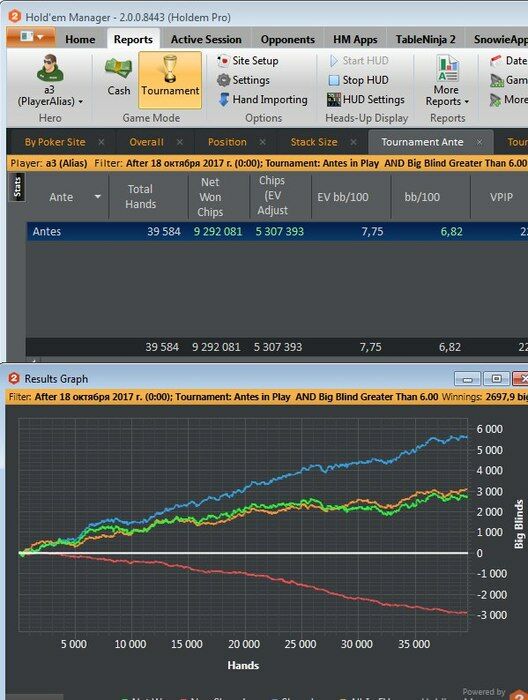Open the Ante column dropdown arrow
Screen dimensions: 528x700
97,197
